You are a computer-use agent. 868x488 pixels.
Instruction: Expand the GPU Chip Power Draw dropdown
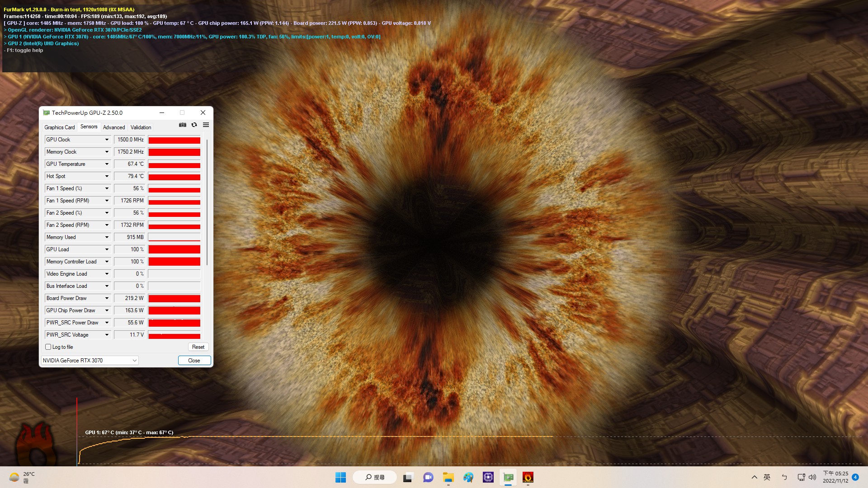coord(107,310)
